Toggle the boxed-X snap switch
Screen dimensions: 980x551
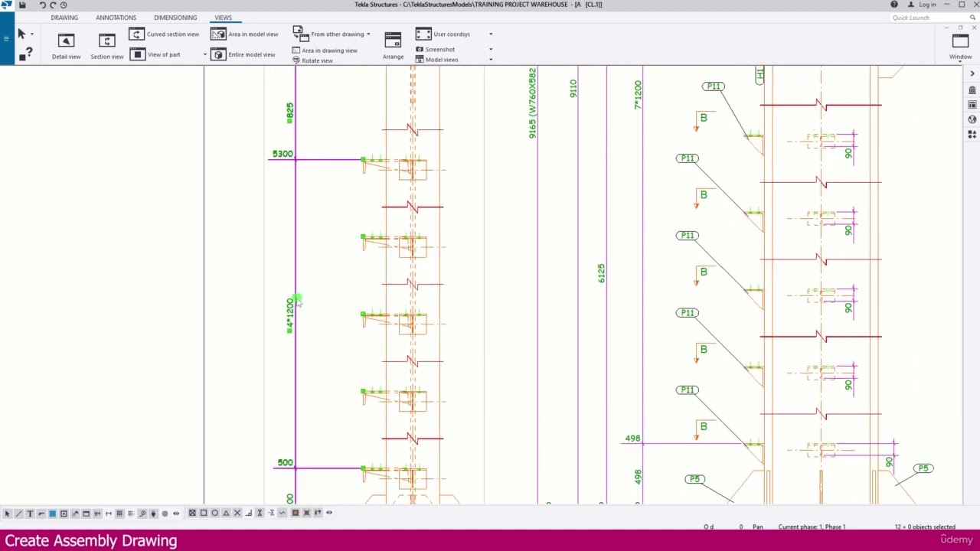pyautogui.click(x=192, y=513)
